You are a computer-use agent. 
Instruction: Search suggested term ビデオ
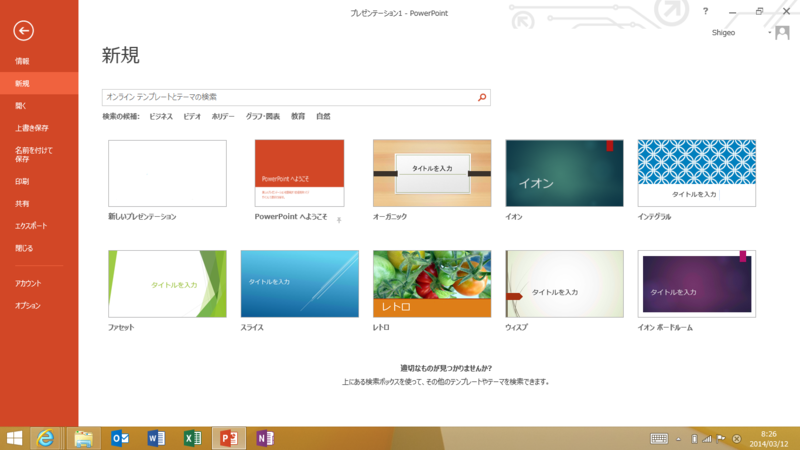tap(192, 116)
